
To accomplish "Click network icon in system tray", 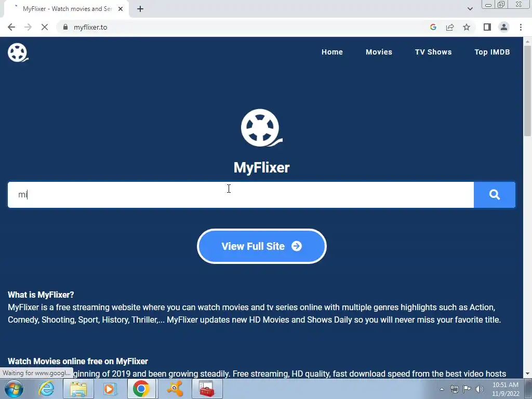I will click(454, 389).
